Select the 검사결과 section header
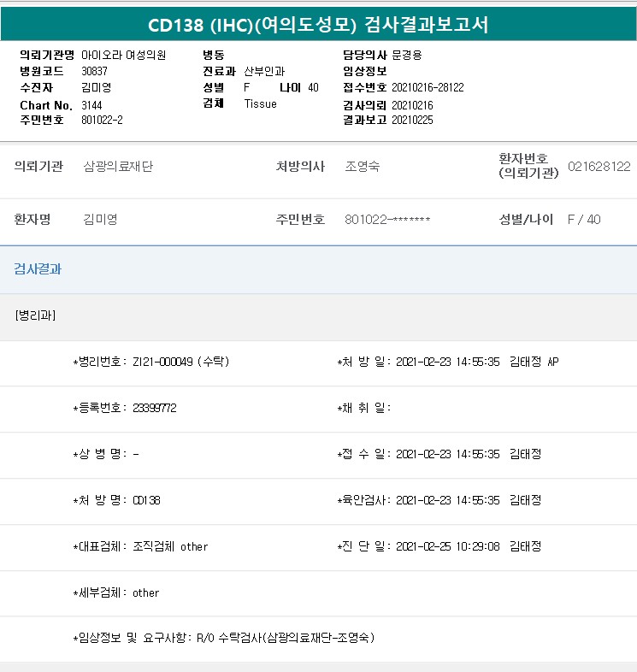This screenshot has height=672, width=637. click(x=37, y=268)
